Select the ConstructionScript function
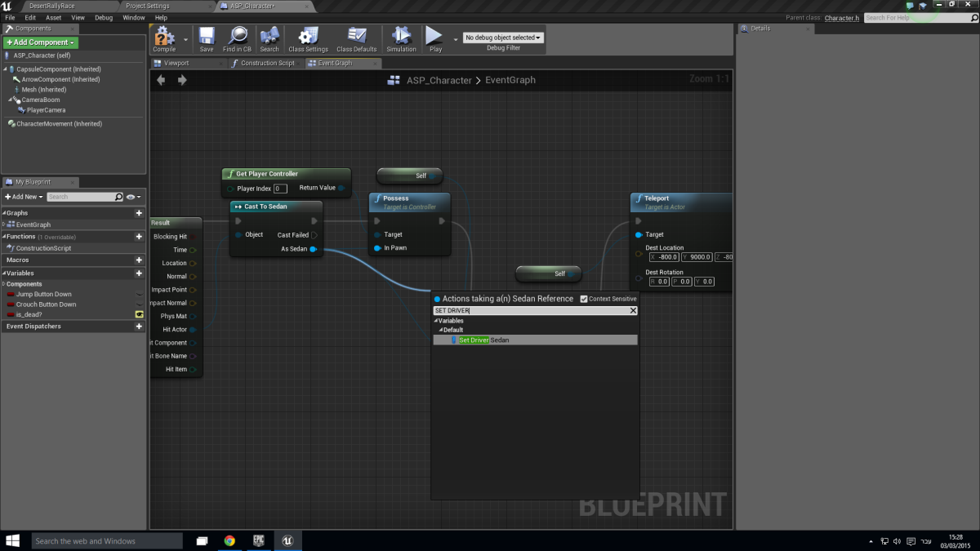The image size is (980, 551). [43, 248]
